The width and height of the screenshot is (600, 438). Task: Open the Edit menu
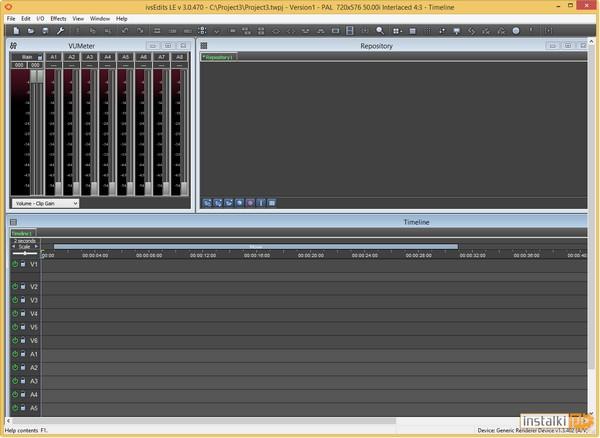pyautogui.click(x=26, y=18)
